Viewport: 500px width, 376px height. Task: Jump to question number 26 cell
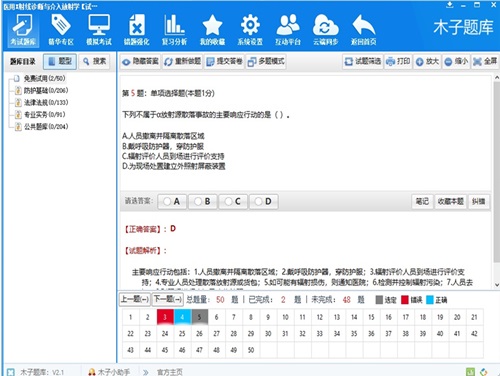coord(199,333)
